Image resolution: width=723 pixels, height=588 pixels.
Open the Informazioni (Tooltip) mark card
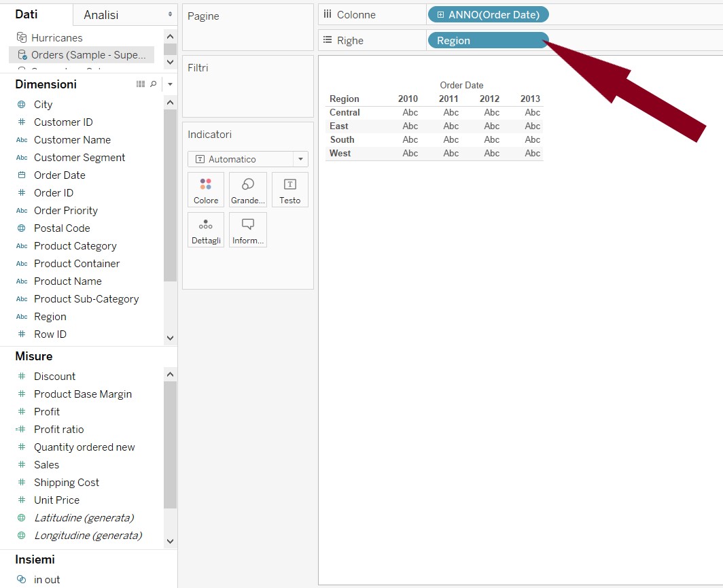(x=247, y=229)
